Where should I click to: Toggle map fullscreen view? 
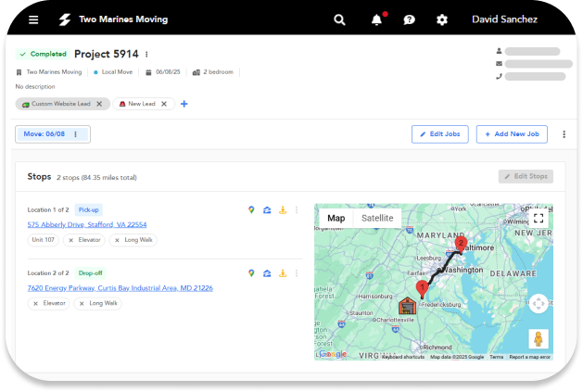539,218
